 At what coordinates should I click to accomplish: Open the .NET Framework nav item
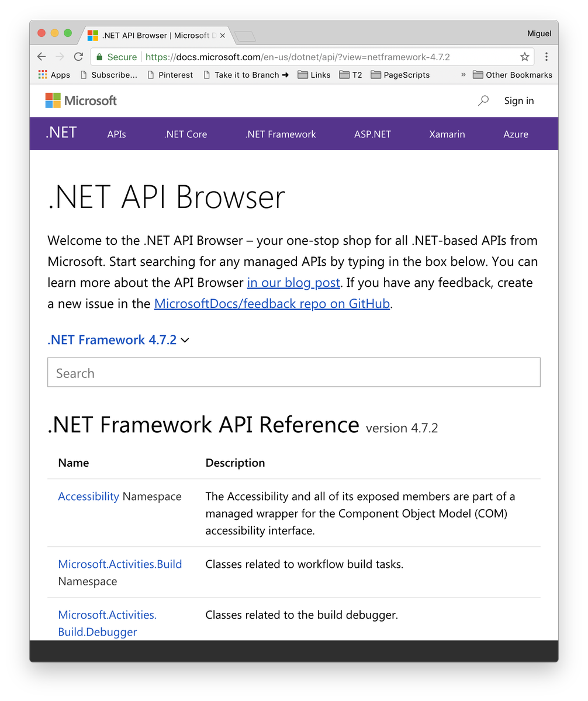pos(281,134)
